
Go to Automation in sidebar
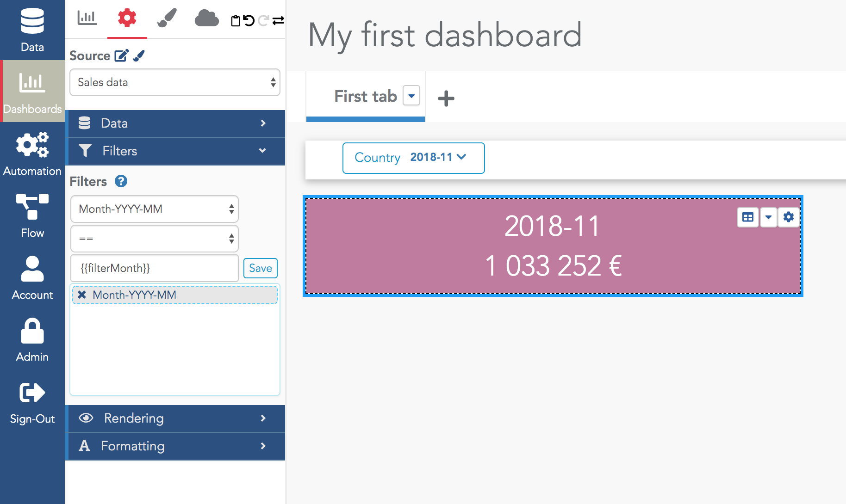(x=32, y=154)
